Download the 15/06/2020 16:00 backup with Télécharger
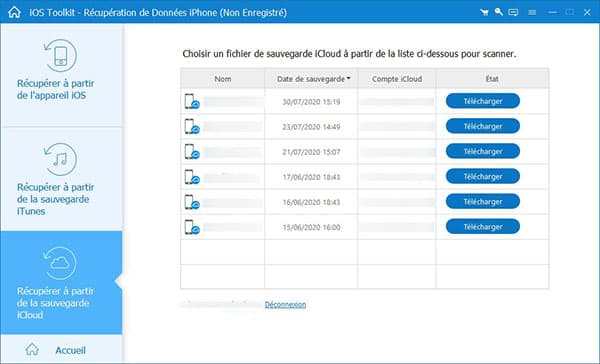The width and height of the screenshot is (600, 364). 483,227
